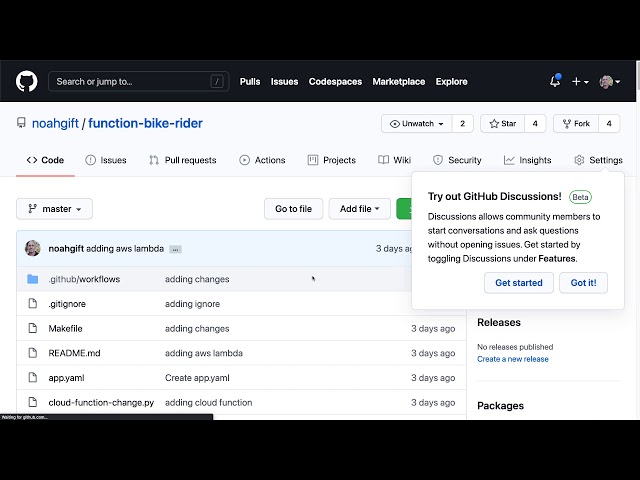
Task: Click the fork icon
Action: pyautogui.click(x=567, y=124)
